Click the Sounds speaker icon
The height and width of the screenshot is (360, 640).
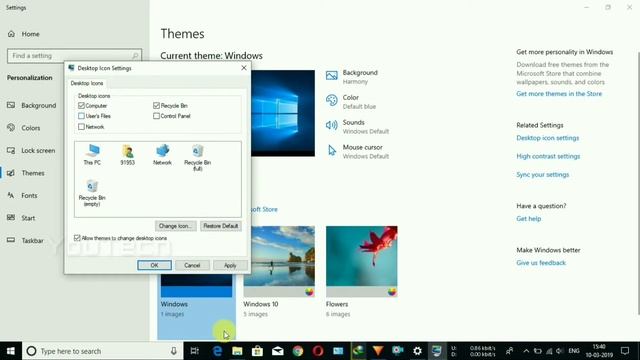pyautogui.click(x=331, y=125)
